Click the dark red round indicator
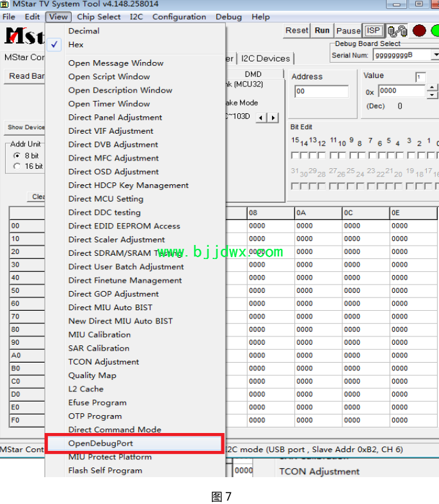The height and width of the screenshot is (504, 439). pos(419,31)
